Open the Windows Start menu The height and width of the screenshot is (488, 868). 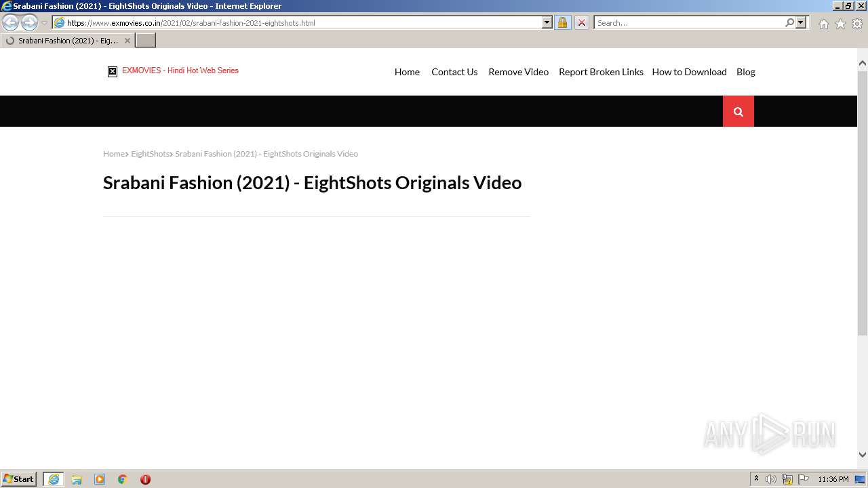point(19,479)
